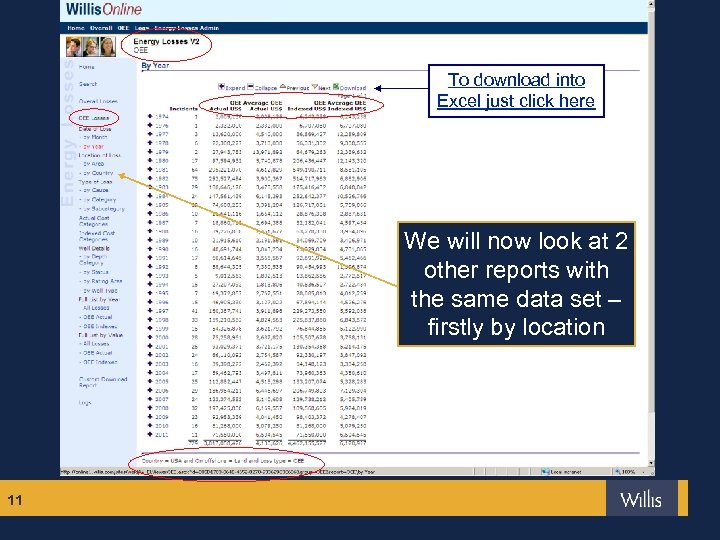Open the by Status report

click(96, 272)
